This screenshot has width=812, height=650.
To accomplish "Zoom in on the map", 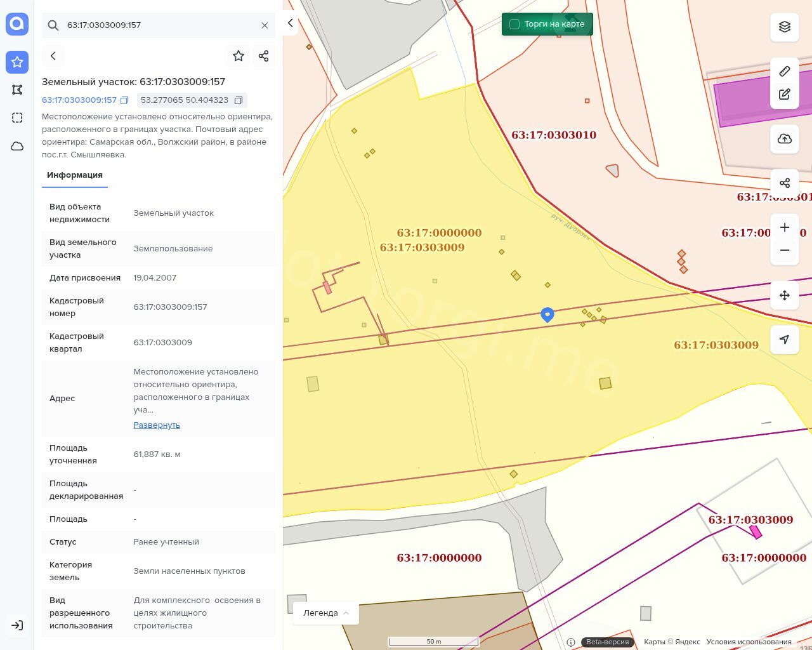I will pos(785,227).
